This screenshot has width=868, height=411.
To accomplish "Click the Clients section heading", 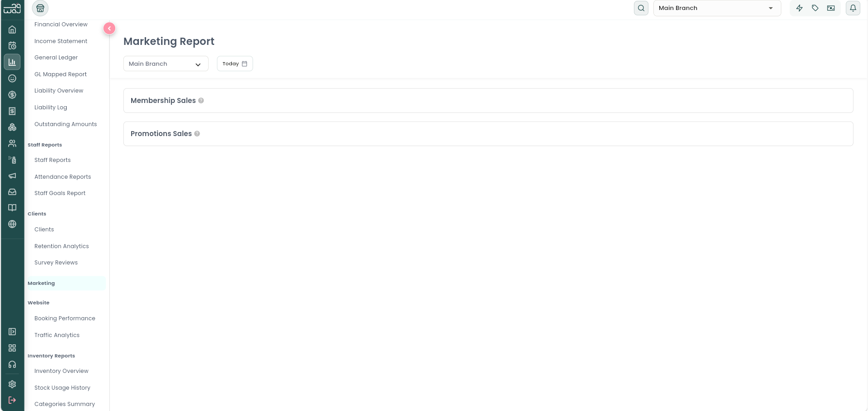I will click(37, 214).
